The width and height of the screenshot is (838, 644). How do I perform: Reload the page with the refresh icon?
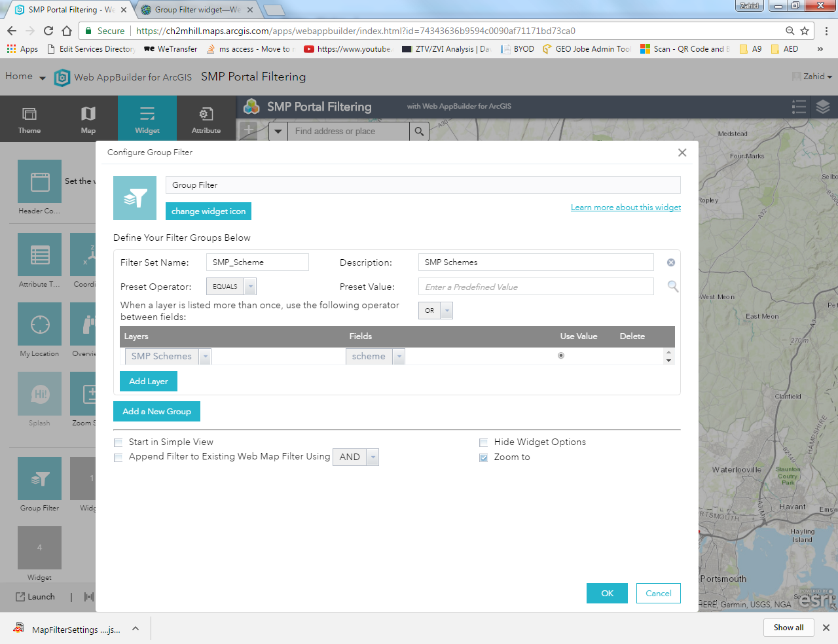pyautogui.click(x=48, y=31)
